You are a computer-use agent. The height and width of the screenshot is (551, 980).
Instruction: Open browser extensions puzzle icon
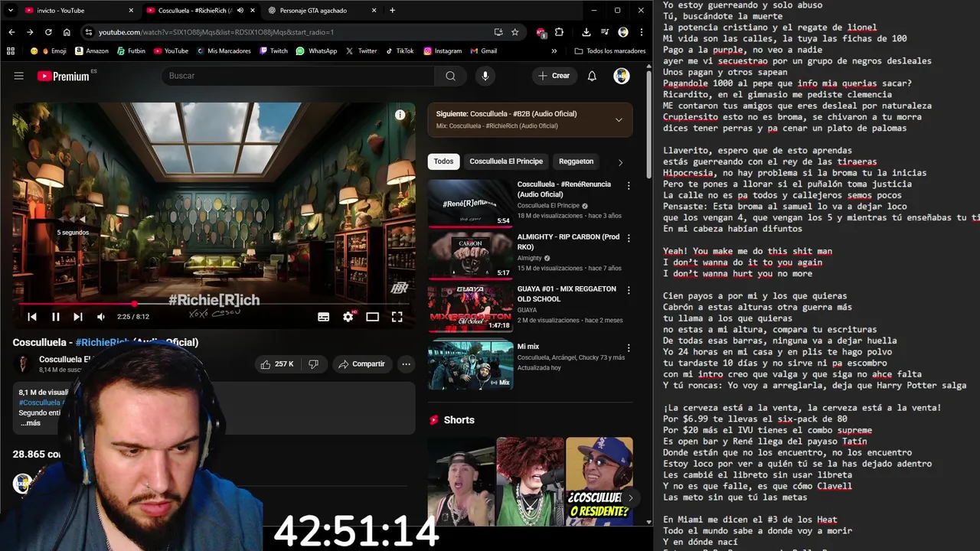coord(559,32)
